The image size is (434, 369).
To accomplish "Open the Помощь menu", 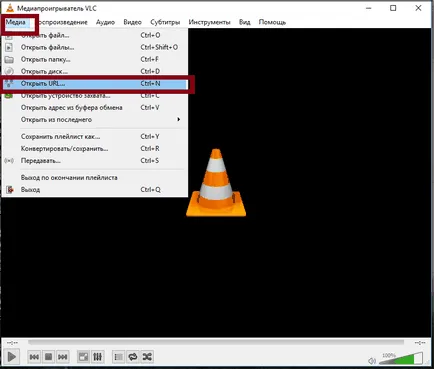I will point(272,22).
